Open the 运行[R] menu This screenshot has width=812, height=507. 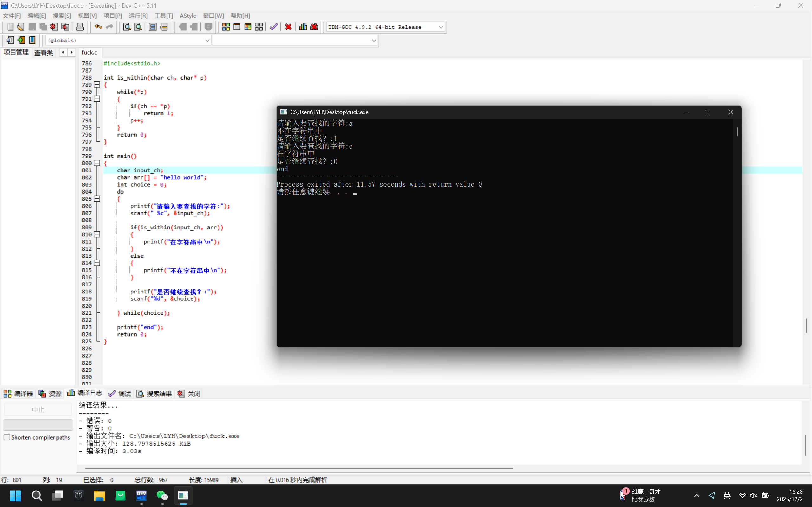pyautogui.click(x=138, y=16)
